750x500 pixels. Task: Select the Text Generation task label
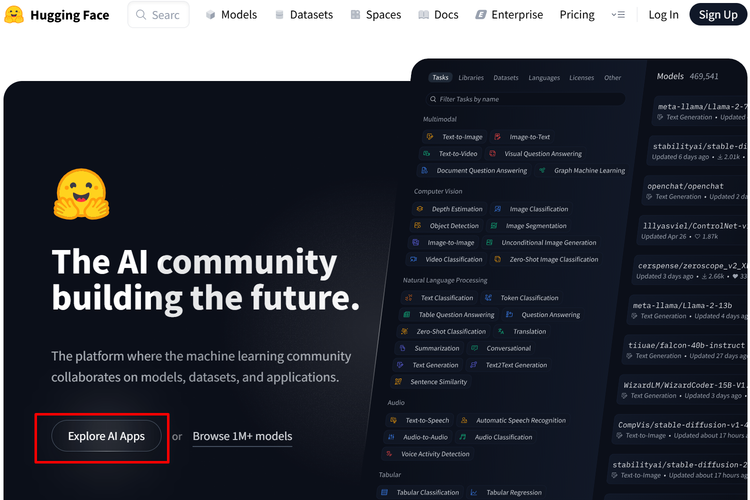click(x=435, y=365)
